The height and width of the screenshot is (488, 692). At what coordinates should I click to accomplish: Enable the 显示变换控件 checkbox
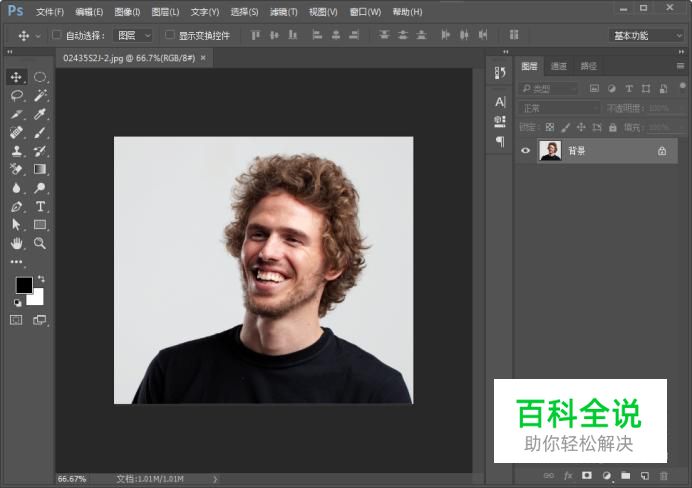tap(169, 34)
